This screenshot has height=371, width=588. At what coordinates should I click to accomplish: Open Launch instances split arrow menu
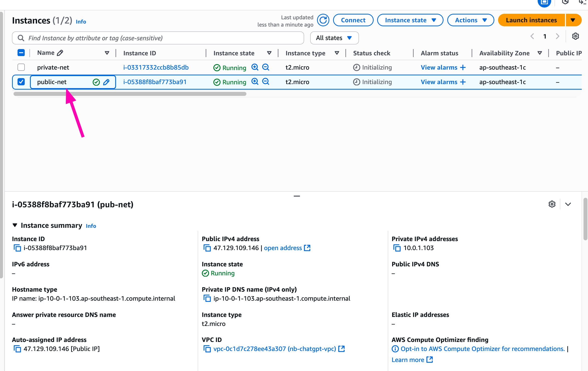(x=573, y=20)
